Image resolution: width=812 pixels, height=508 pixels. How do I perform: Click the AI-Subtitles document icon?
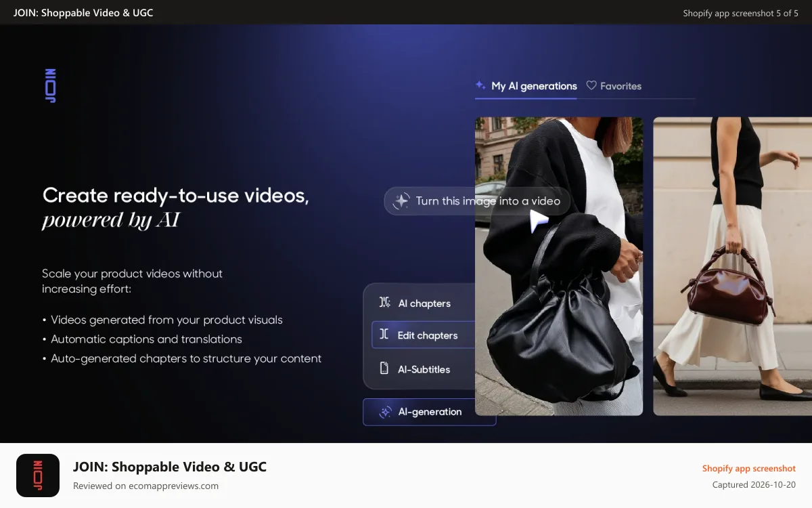pos(384,368)
